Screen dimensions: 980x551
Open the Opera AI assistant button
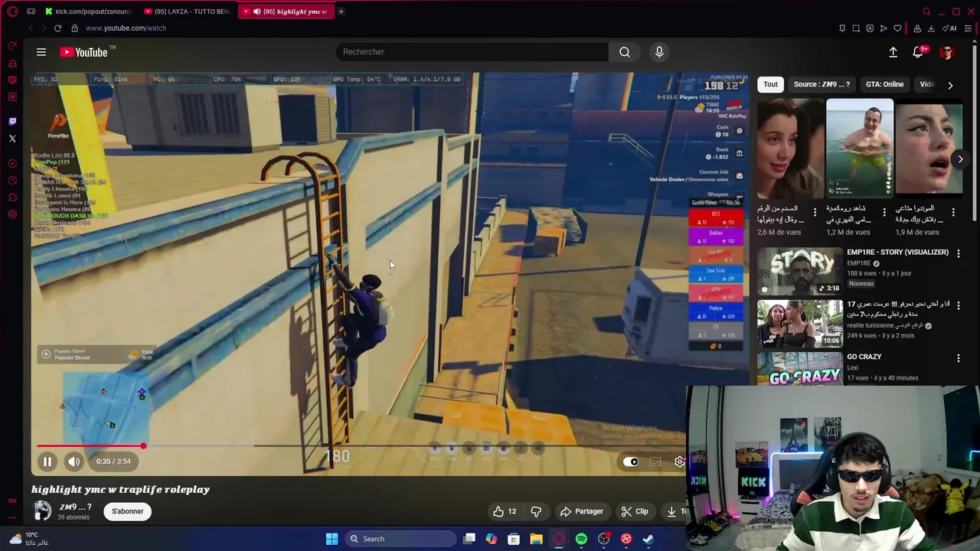pos(949,28)
